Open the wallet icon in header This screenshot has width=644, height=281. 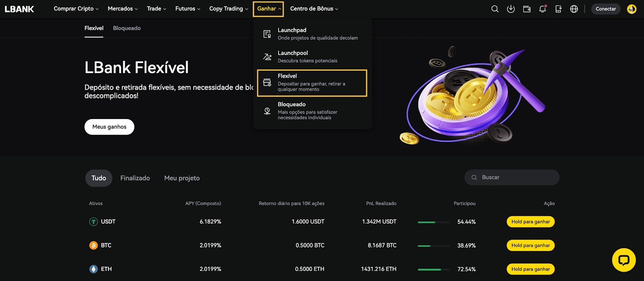(526, 9)
